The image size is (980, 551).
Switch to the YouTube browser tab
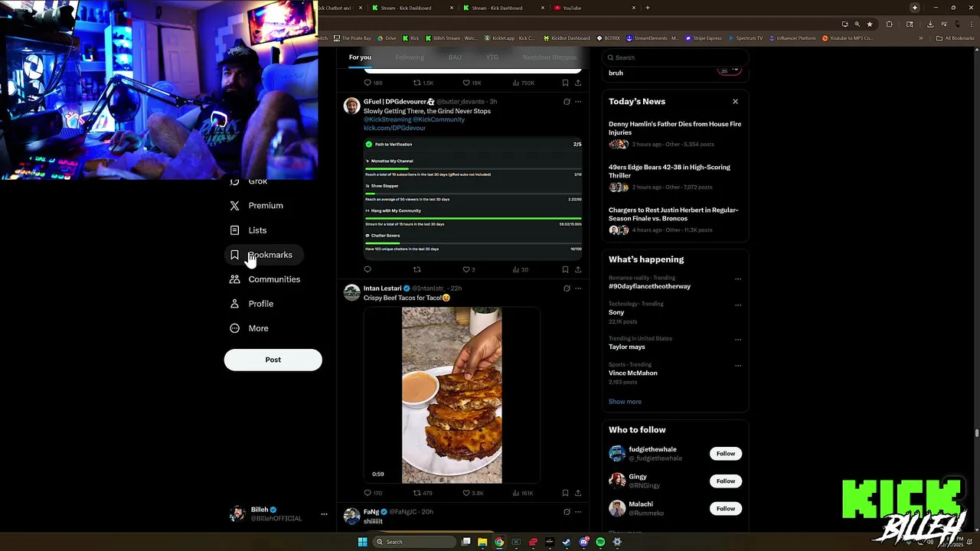(595, 8)
